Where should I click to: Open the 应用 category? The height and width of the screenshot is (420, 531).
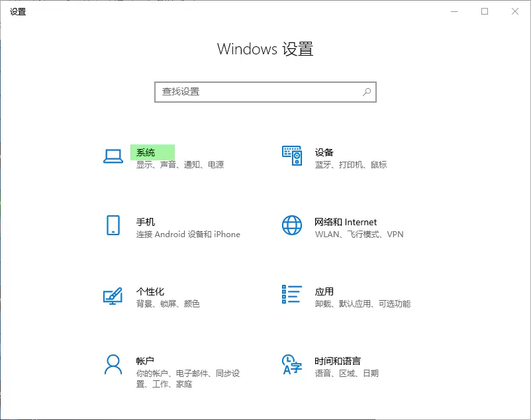click(x=324, y=292)
